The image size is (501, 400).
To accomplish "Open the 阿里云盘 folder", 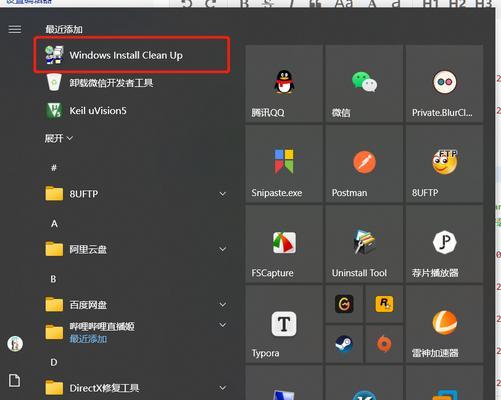I will pos(132,249).
